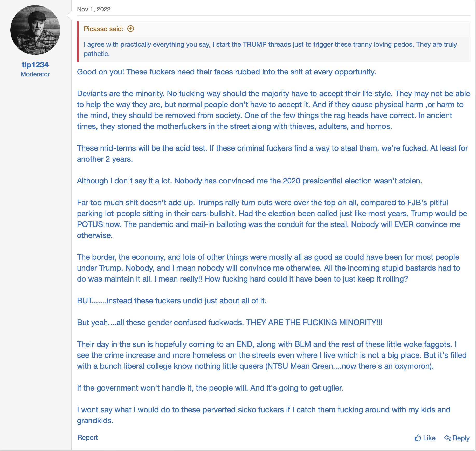Viewport: 476px width, 451px height.
Task: Click the paragraph starting 'The border, the economy'
Action: coord(268,268)
